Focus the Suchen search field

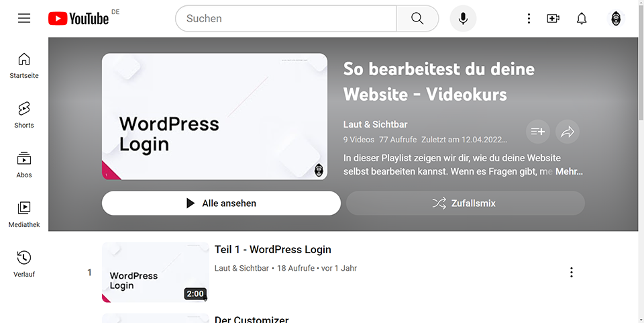click(x=286, y=19)
